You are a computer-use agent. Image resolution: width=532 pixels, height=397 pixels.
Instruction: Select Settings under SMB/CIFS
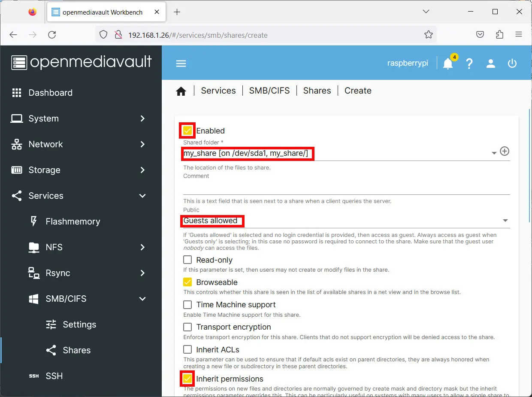coord(79,324)
